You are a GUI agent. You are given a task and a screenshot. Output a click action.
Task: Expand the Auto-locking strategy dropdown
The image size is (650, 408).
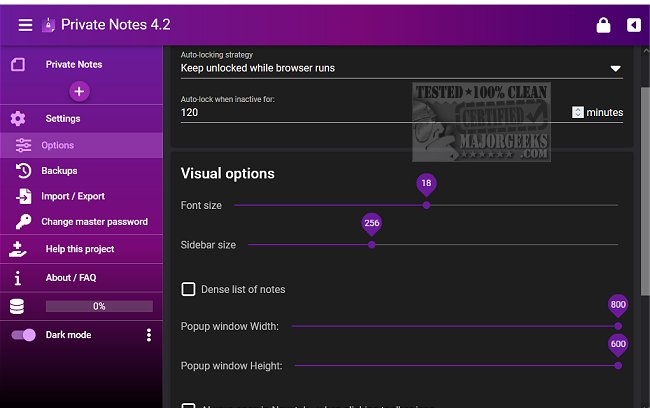pos(615,69)
